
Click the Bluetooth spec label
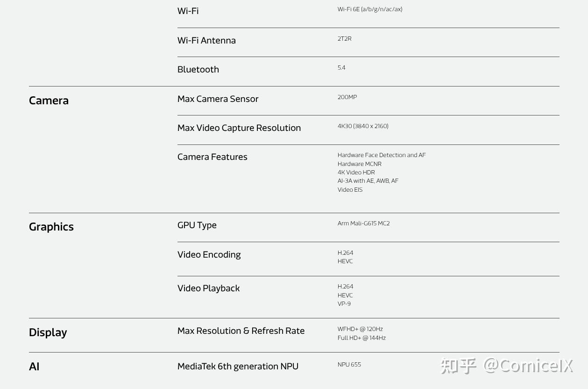[x=198, y=69]
